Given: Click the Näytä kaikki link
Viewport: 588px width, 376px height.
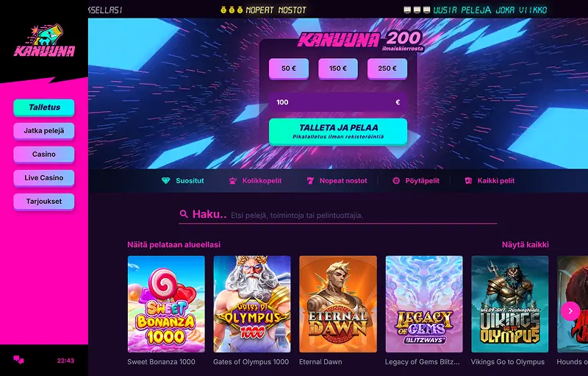Looking at the screenshot, I should 525,245.
